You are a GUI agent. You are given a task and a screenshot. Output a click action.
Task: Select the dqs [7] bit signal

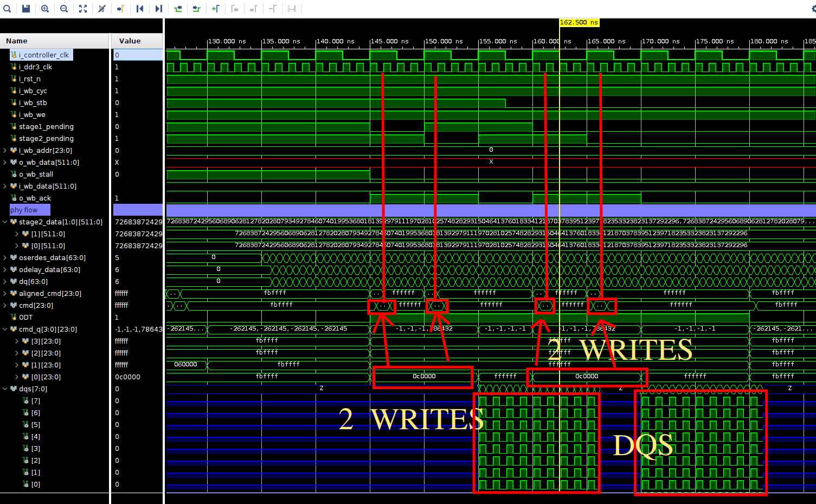tap(35, 401)
